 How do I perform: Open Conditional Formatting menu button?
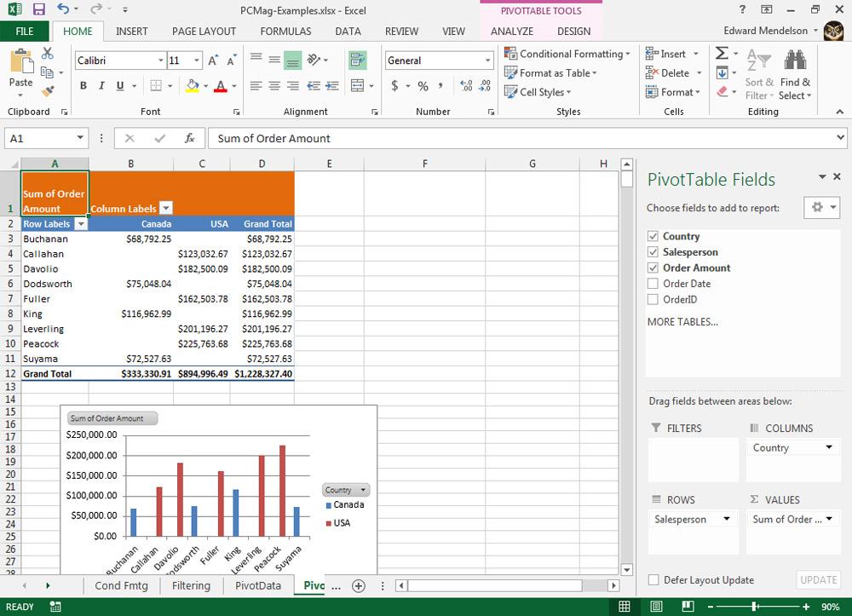click(567, 54)
